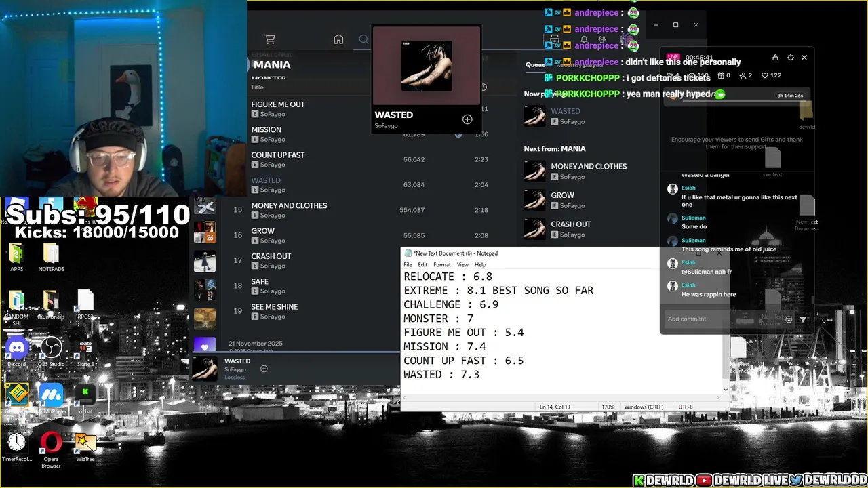Open search in the music app
The image size is (868, 488).
click(x=363, y=39)
